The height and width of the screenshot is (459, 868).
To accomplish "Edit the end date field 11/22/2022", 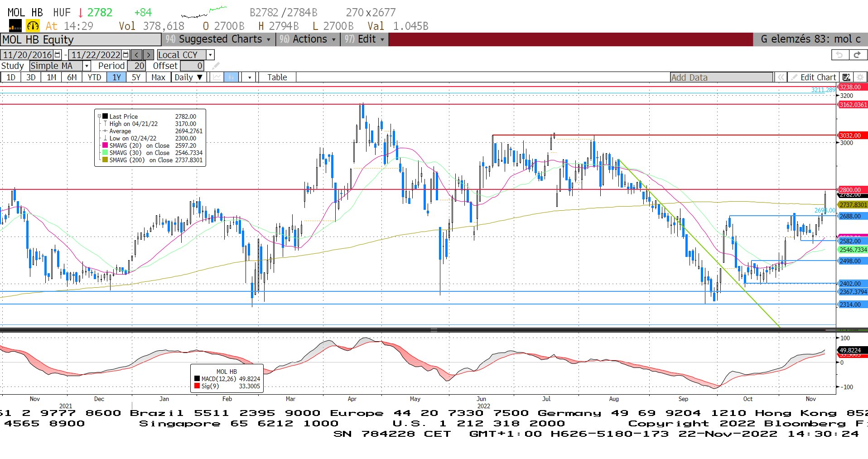I will (96, 55).
